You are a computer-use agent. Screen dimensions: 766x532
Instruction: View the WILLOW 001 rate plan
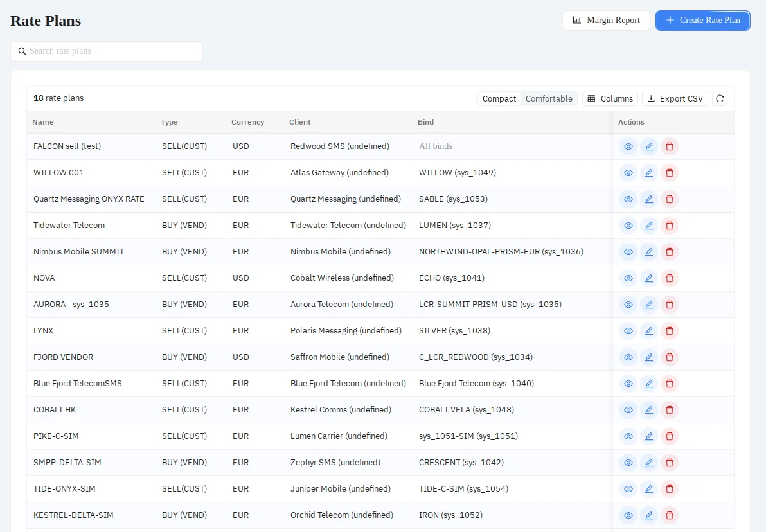pyautogui.click(x=628, y=173)
